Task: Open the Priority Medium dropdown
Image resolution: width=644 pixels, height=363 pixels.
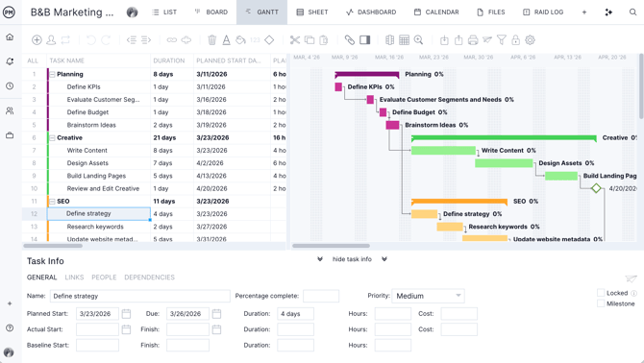Action: click(x=429, y=296)
